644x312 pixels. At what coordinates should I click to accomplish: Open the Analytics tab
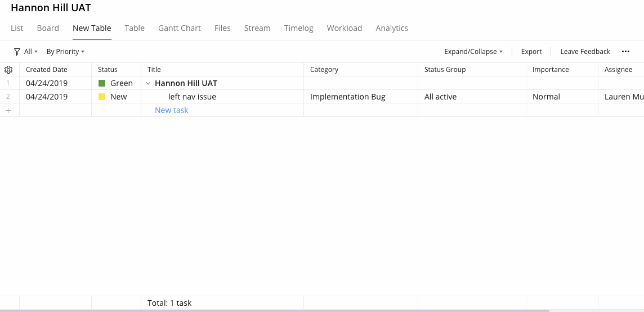392,28
